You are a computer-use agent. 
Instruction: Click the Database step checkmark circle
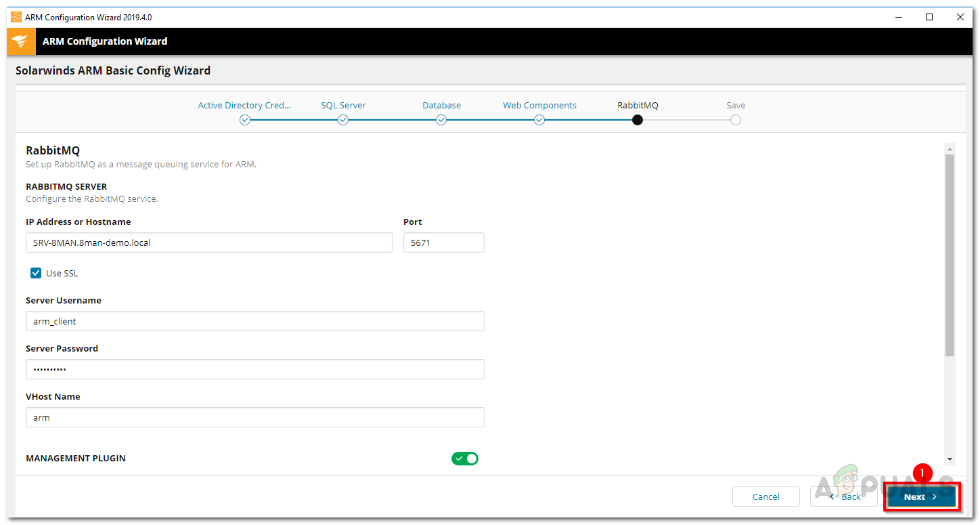[x=441, y=120]
